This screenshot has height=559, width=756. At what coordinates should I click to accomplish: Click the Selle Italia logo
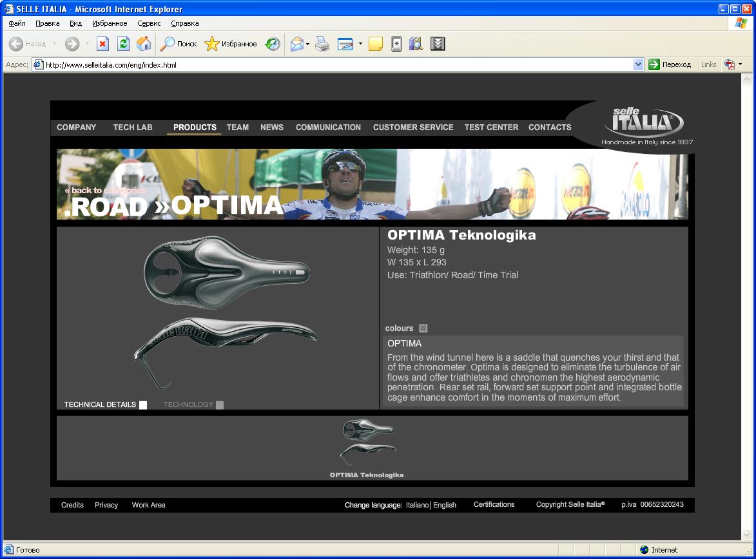(x=644, y=122)
